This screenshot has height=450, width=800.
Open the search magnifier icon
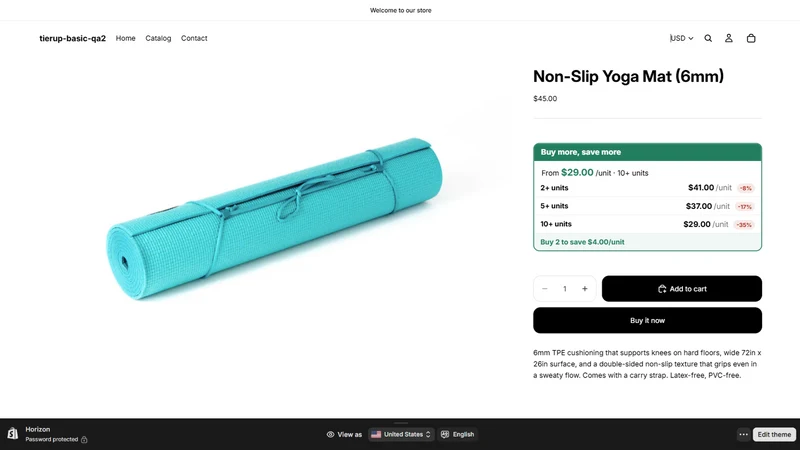(x=708, y=38)
